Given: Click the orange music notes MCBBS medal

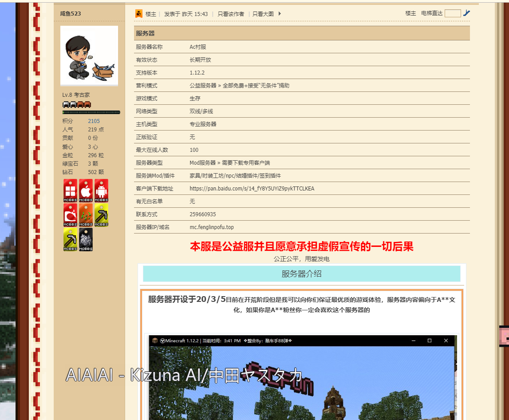Looking at the screenshot, I should pos(86,215).
